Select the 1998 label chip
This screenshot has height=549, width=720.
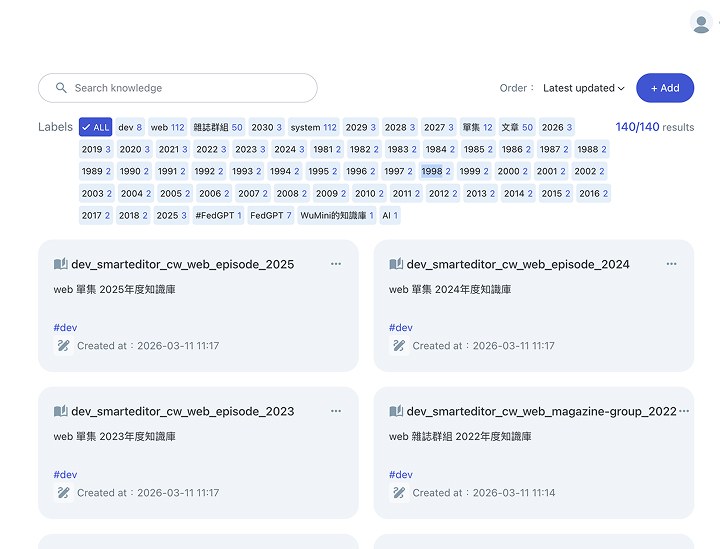(436, 171)
